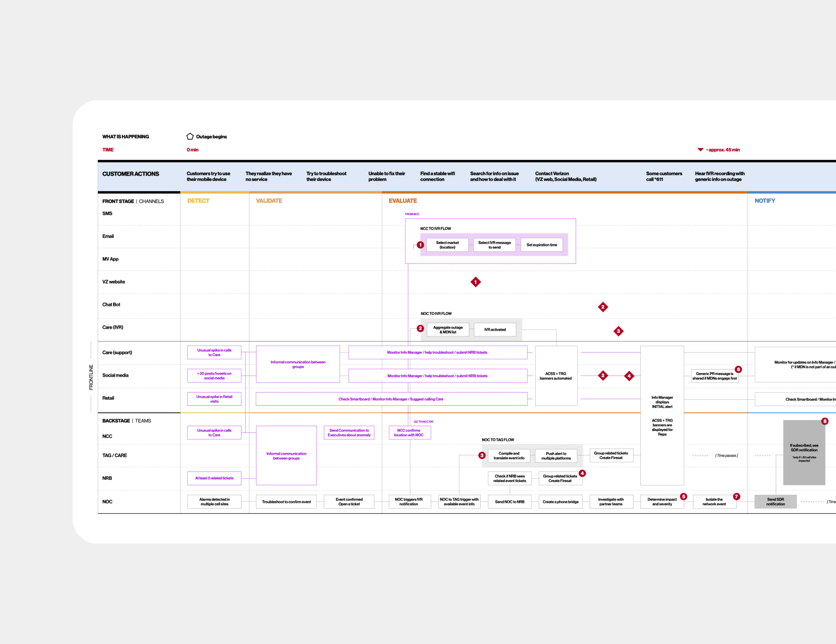Image resolution: width=836 pixels, height=644 pixels.
Task: Click the 'FROM NCC' small label
Action: (x=412, y=214)
